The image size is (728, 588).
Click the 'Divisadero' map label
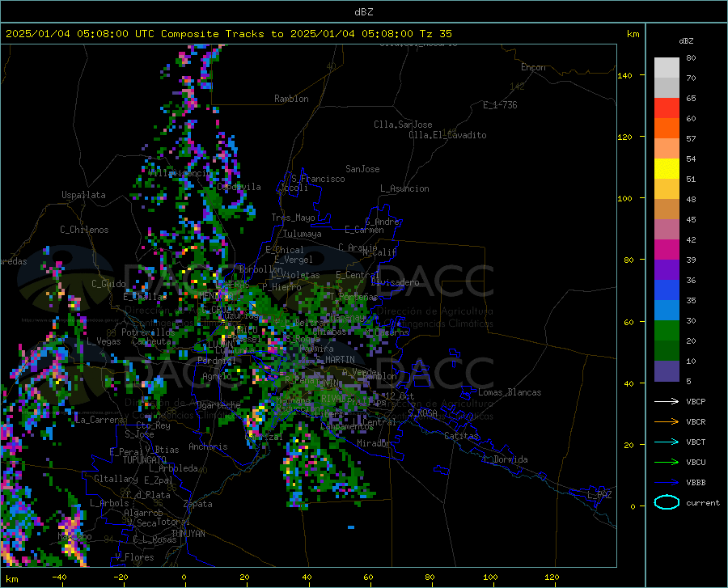pyautogui.click(x=395, y=282)
